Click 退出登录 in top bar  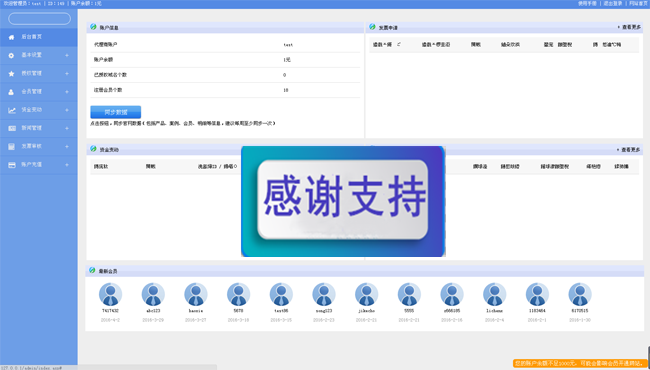coord(613,3)
